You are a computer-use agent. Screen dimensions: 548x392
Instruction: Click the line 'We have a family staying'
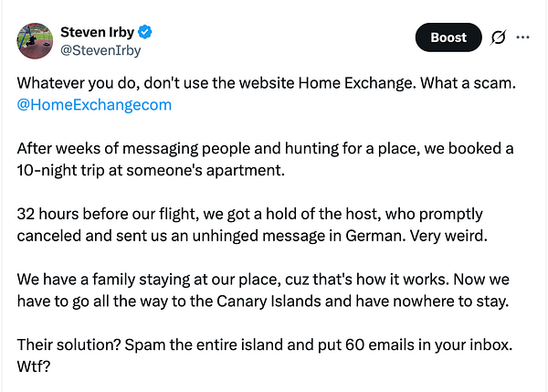click(x=263, y=280)
